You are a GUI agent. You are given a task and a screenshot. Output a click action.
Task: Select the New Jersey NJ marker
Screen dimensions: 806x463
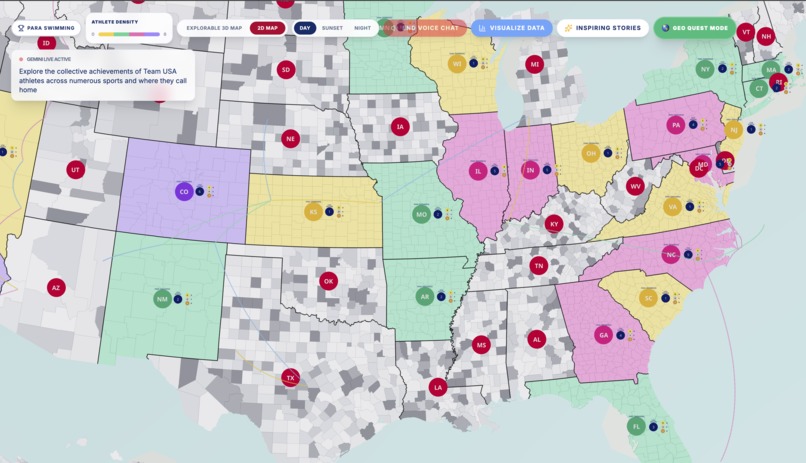pyautogui.click(x=734, y=130)
